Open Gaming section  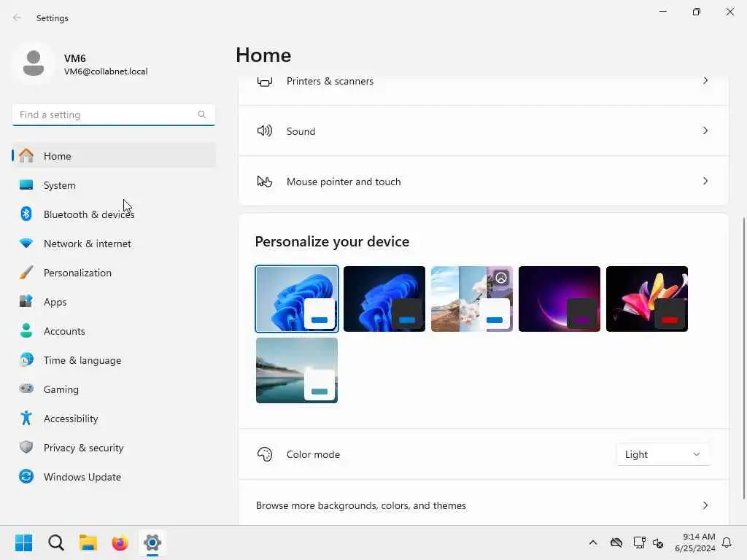[114, 389]
